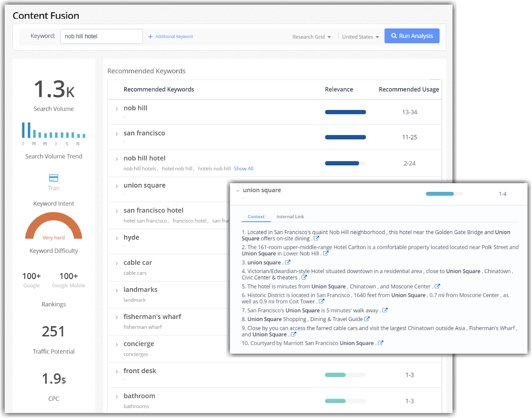Click the credit card icon above Tran
Image resolution: width=532 pixels, height=418 pixels.
[54, 178]
